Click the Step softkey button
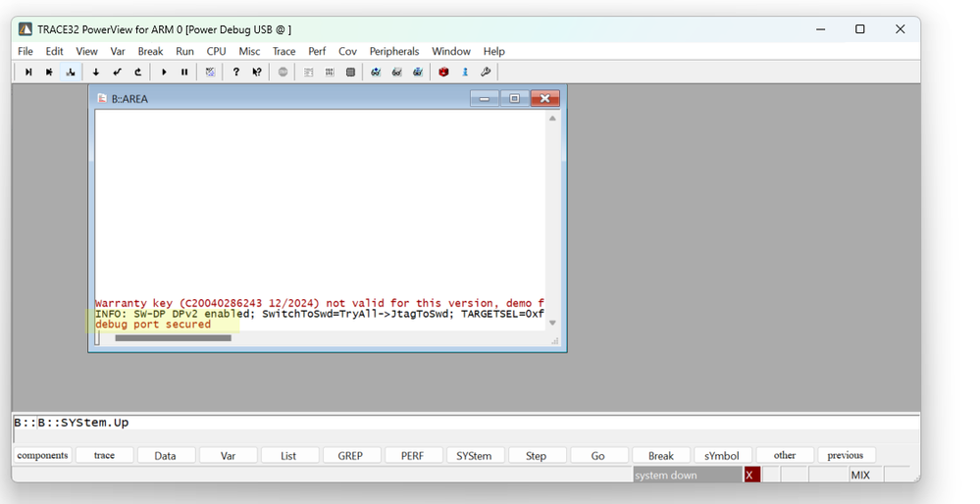Viewport: 980px width, 504px height. pos(537,455)
